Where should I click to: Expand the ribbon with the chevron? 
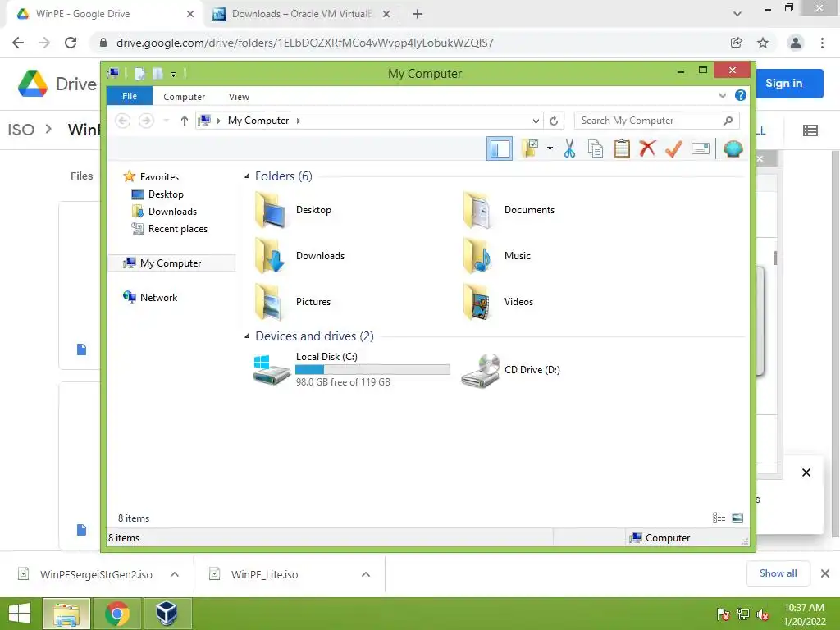click(722, 95)
